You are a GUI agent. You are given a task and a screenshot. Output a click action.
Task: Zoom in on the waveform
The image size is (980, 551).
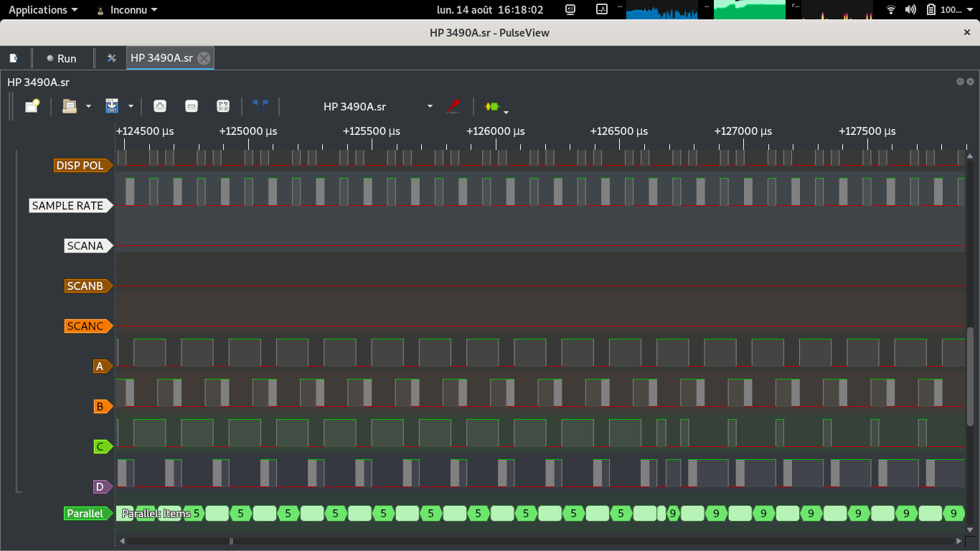click(x=160, y=106)
